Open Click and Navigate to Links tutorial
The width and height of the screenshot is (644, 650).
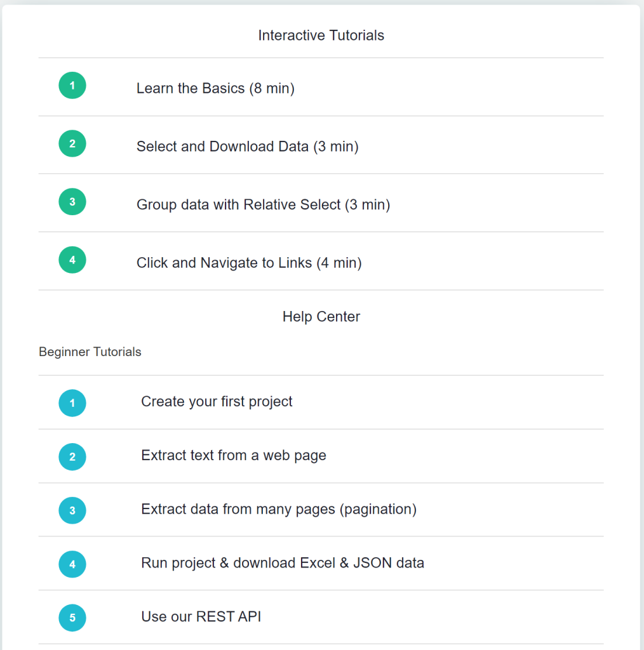coord(249,263)
